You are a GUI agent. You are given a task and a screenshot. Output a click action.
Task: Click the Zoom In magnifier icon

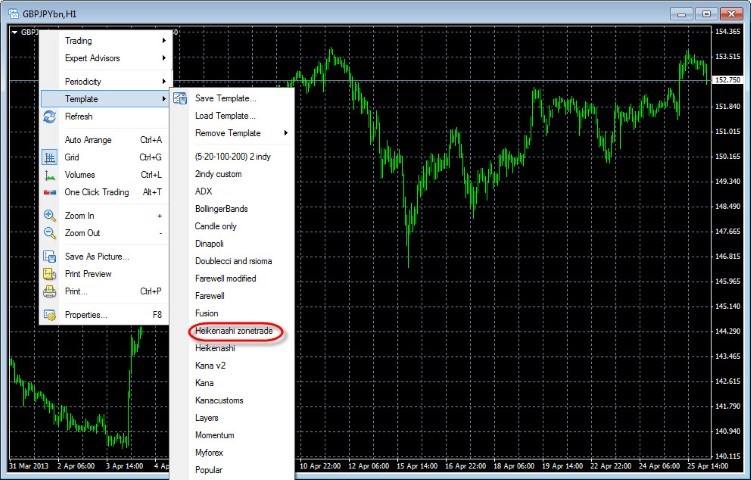click(x=49, y=216)
